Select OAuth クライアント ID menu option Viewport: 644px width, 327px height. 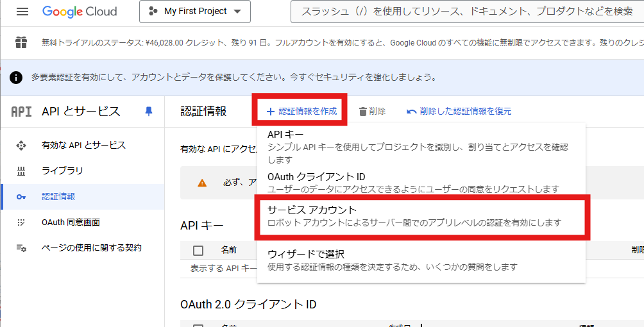[x=421, y=182]
